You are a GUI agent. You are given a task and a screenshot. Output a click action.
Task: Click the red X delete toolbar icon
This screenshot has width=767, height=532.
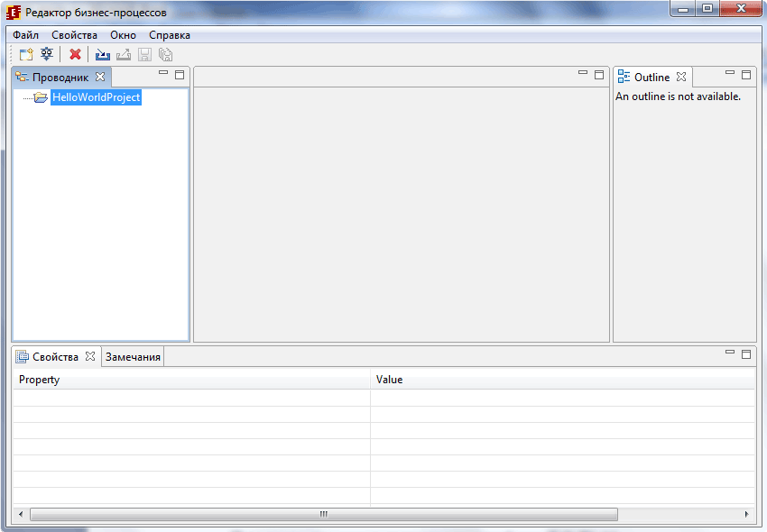click(x=74, y=54)
